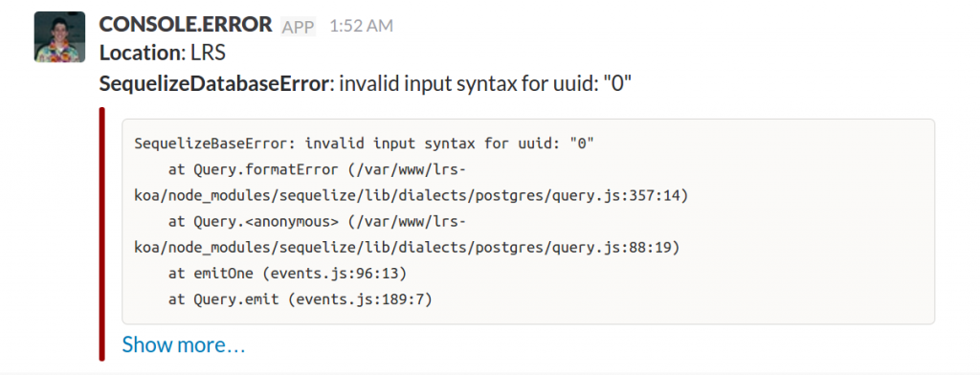The height and width of the screenshot is (375, 980).
Task: Select the bold SequelizeDatabaseError heading
Action: click(213, 84)
